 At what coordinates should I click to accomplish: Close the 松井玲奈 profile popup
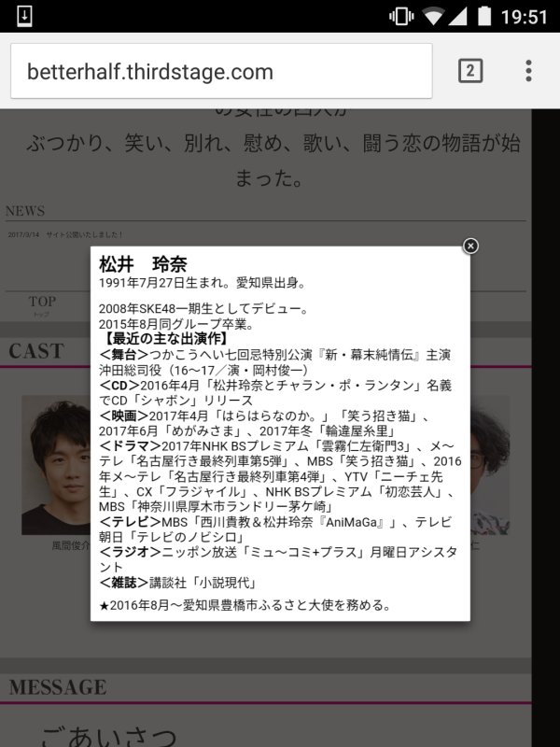[470, 246]
